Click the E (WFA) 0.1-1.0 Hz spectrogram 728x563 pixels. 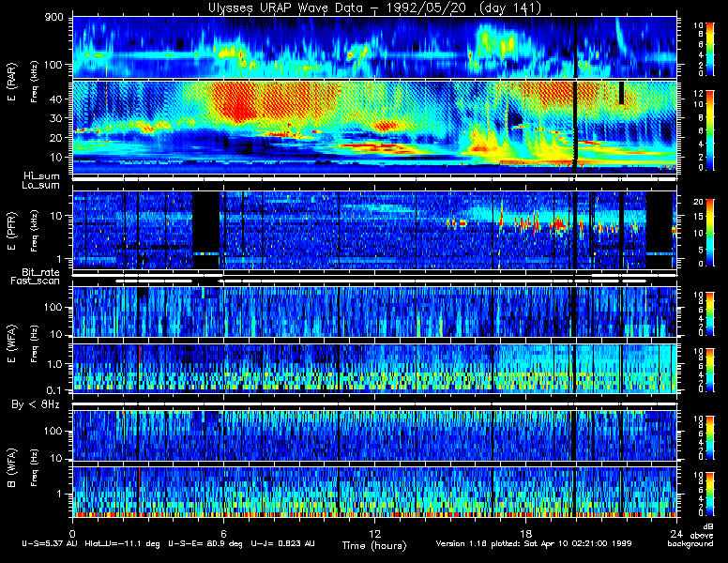(374, 369)
